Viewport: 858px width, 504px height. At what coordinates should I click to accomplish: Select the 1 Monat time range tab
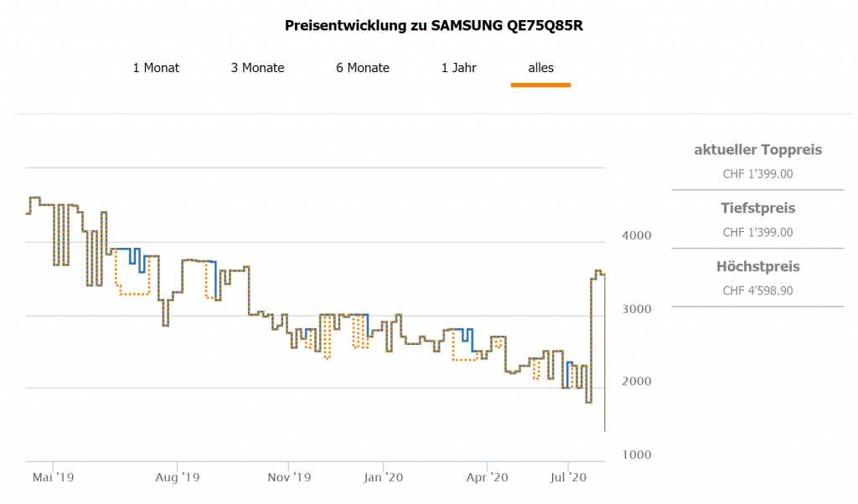pos(156,68)
